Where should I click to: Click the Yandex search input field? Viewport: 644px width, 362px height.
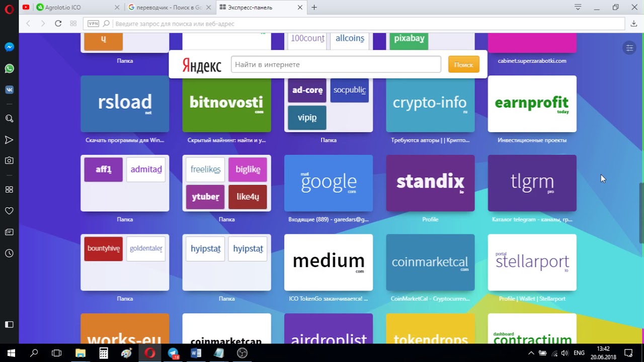pyautogui.click(x=336, y=64)
